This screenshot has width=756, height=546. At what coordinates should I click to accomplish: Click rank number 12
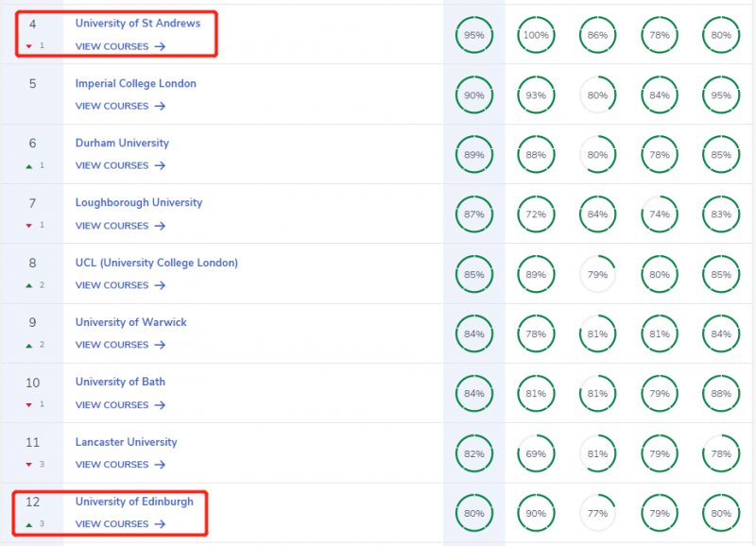pyautogui.click(x=32, y=503)
